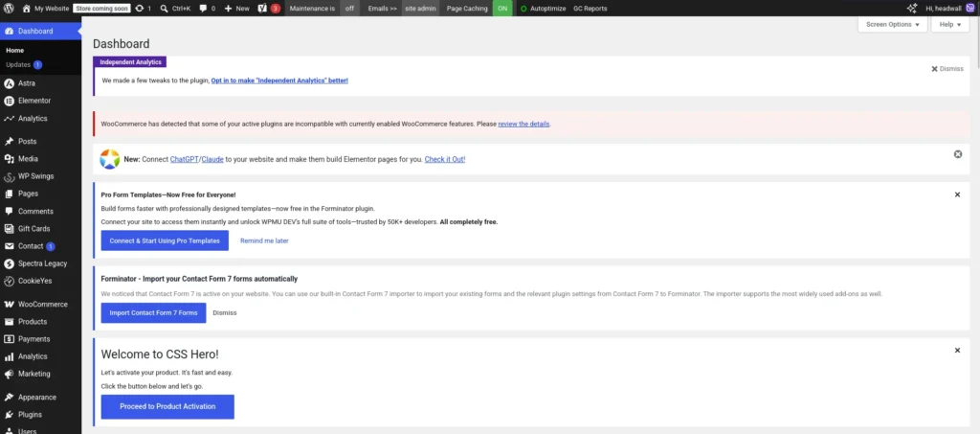The height and width of the screenshot is (434, 980).
Task: Click Remind me later link
Action: [x=264, y=240]
